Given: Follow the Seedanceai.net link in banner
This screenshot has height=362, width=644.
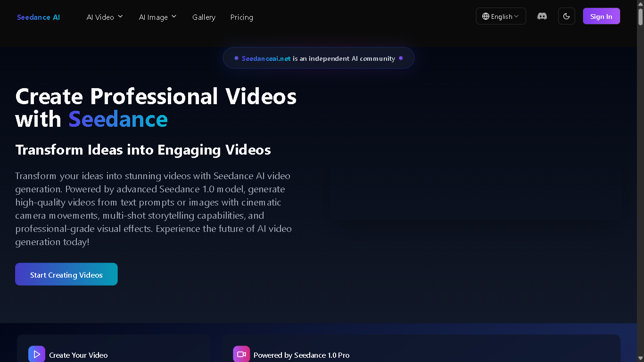Looking at the screenshot, I should (x=266, y=58).
